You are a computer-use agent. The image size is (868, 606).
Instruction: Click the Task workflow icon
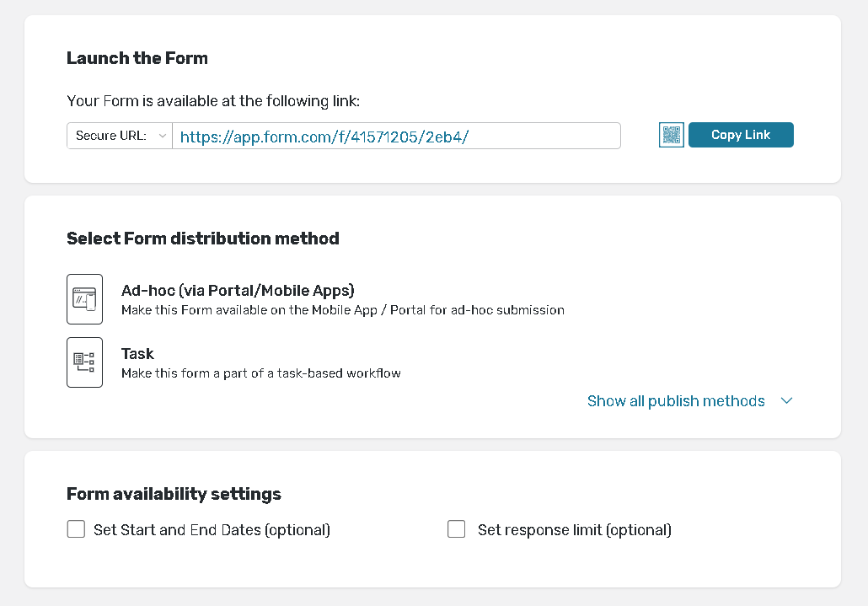84,362
